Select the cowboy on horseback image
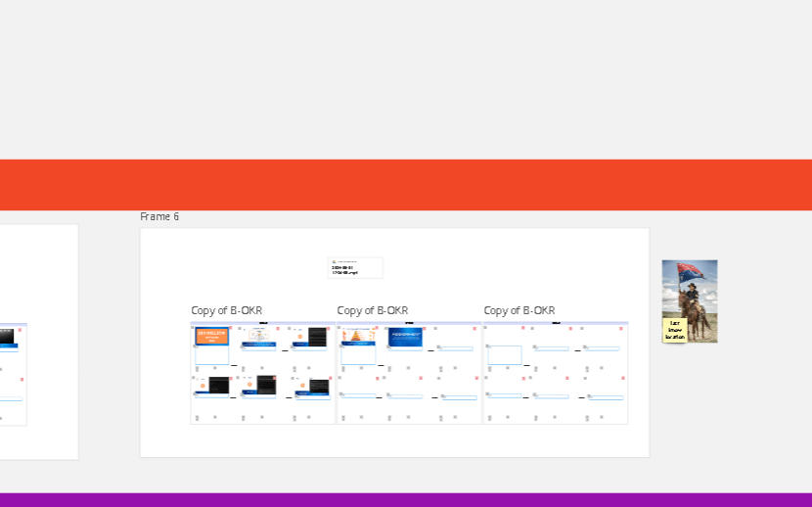The image size is (812, 507). (x=690, y=300)
